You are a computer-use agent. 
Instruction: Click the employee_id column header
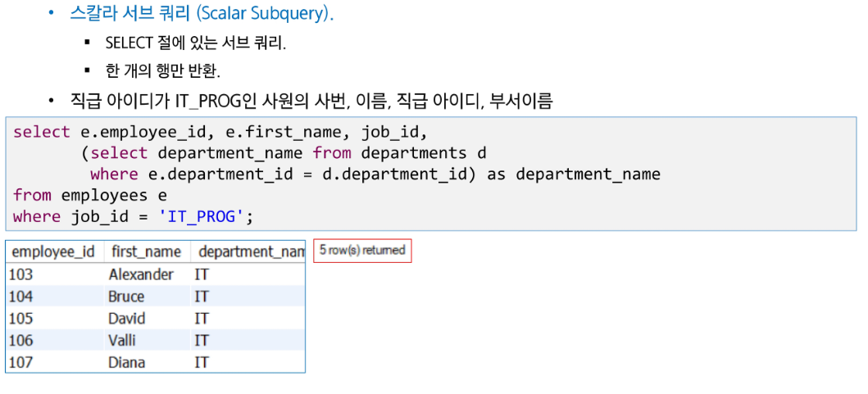point(54,251)
